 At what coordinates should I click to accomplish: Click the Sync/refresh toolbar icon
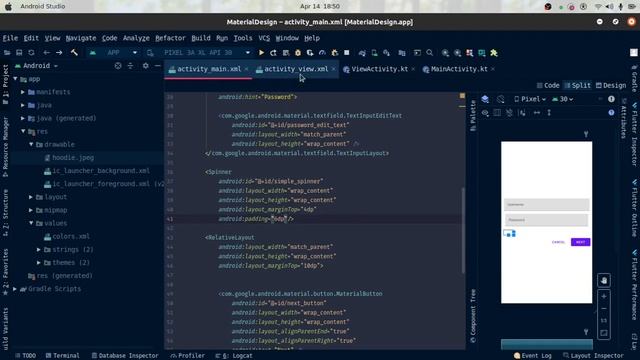(x=31, y=53)
